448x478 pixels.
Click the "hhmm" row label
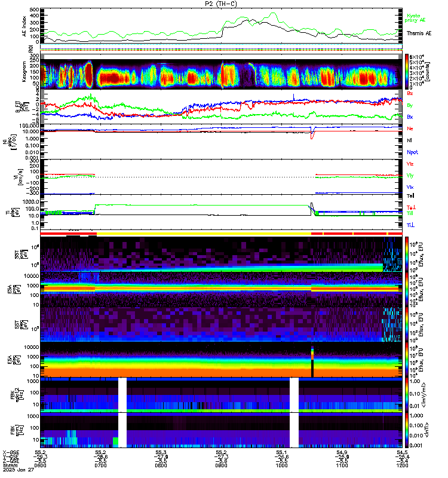(x=10, y=465)
